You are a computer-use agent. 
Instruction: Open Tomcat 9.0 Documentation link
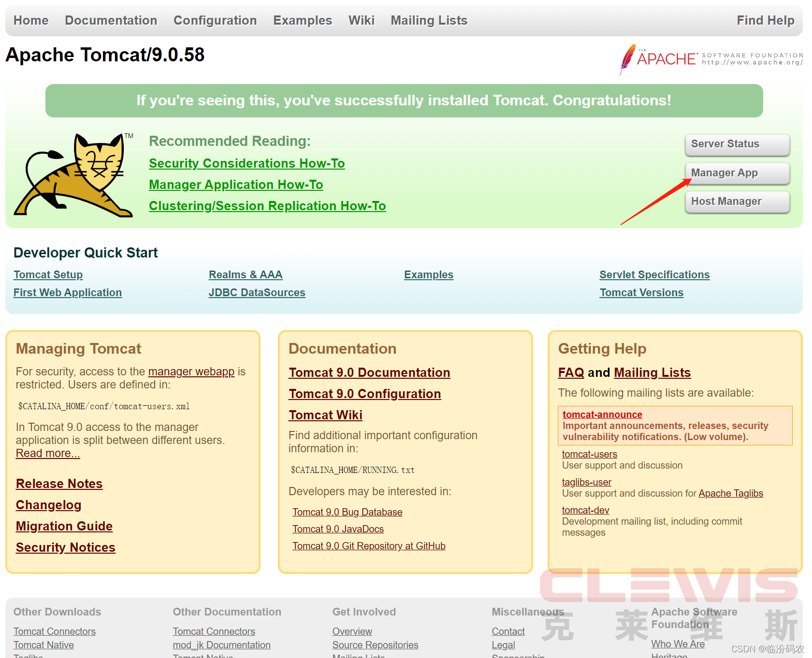click(x=370, y=372)
